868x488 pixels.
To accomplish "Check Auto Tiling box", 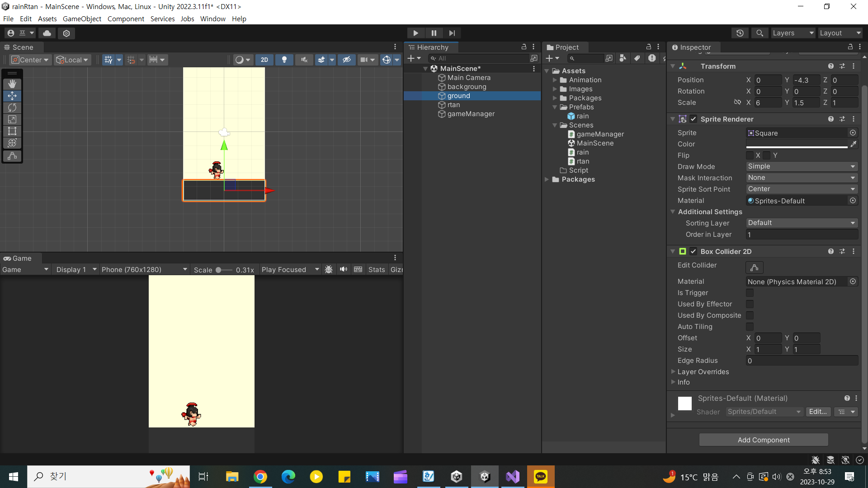I will click(x=750, y=327).
